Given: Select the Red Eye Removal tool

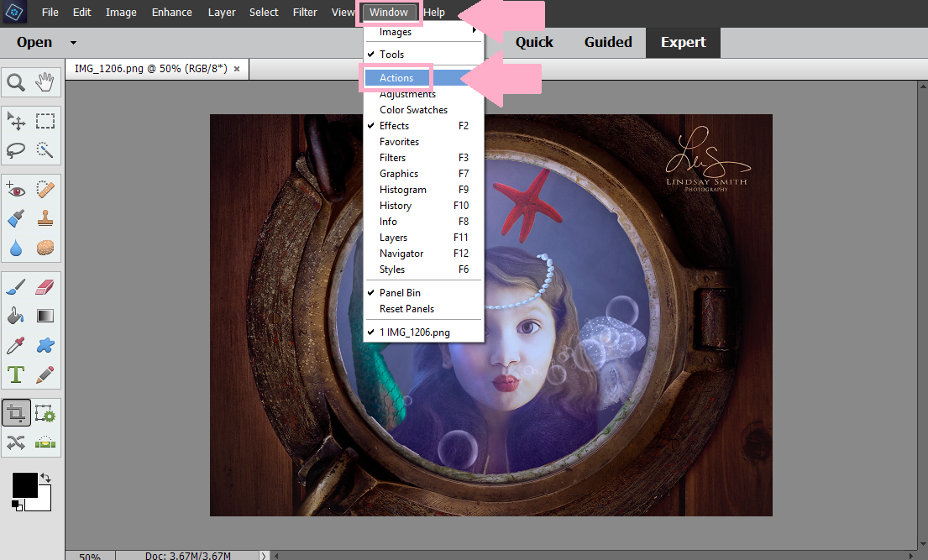Looking at the screenshot, I should pos(16,190).
